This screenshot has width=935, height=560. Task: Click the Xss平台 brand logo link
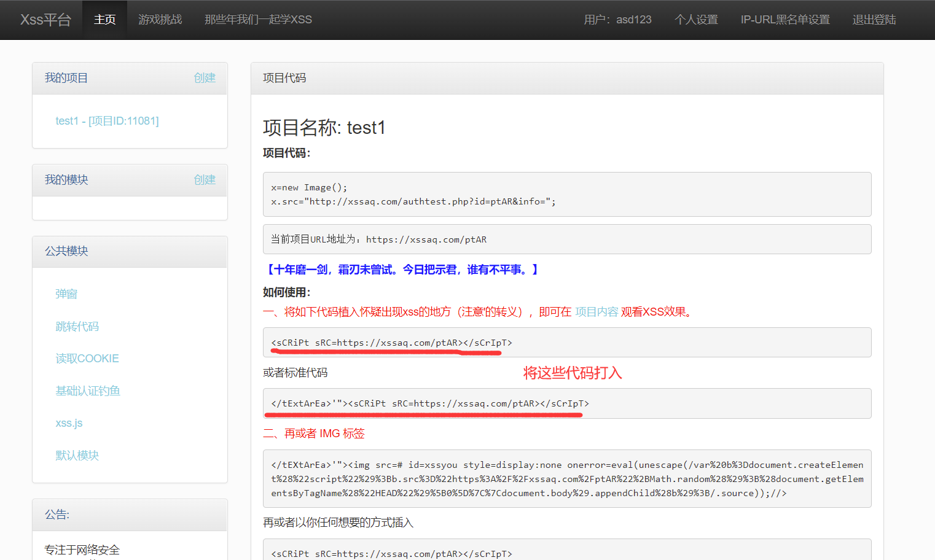45,20
